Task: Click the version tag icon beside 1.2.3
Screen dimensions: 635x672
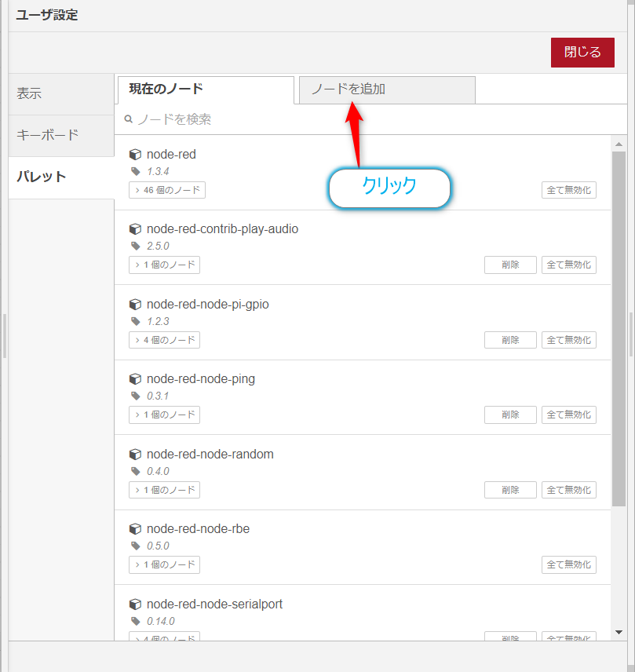Action: [x=136, y=321]
